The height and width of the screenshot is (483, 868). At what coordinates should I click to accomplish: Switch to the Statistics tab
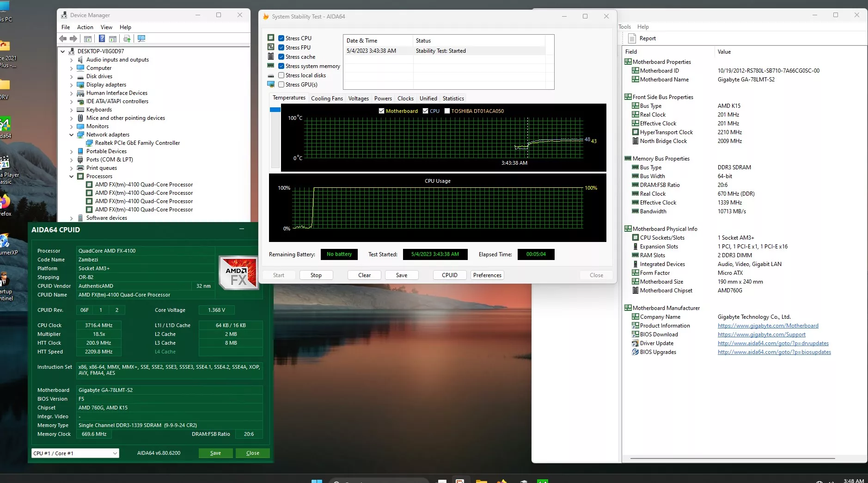[453, 99]
